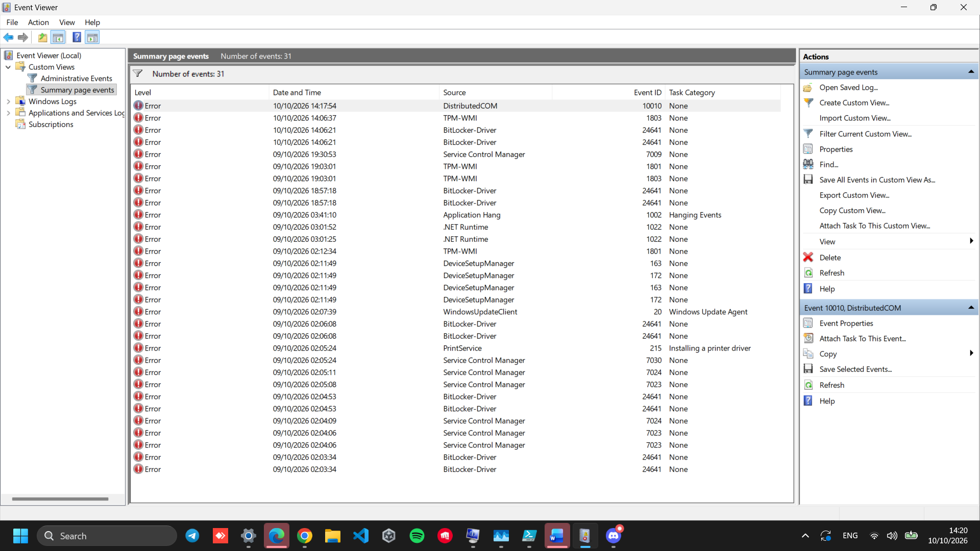Collapse the Event 10010 DistributedCOM section
Viewport: 980px width, 551px height.
tap(971, 308)
